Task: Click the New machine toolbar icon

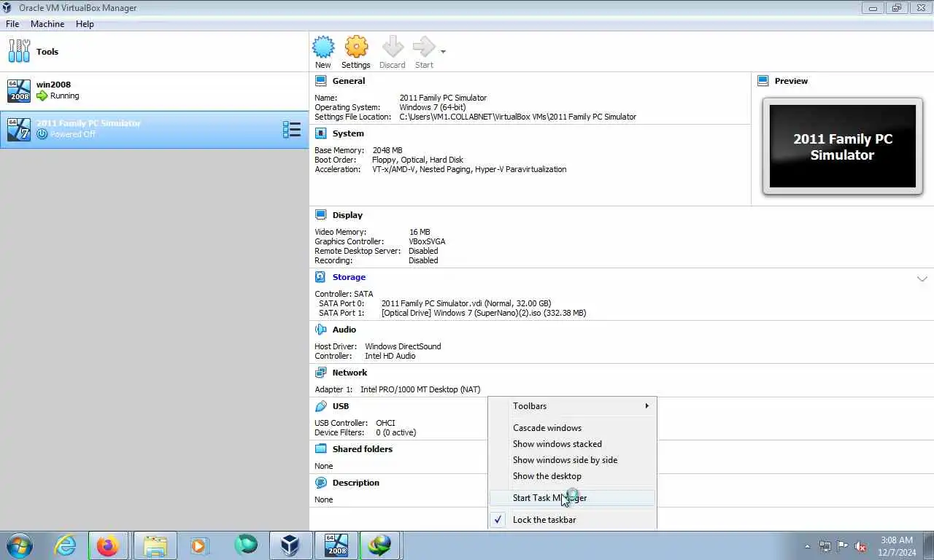Action: [x=323, y=47]
